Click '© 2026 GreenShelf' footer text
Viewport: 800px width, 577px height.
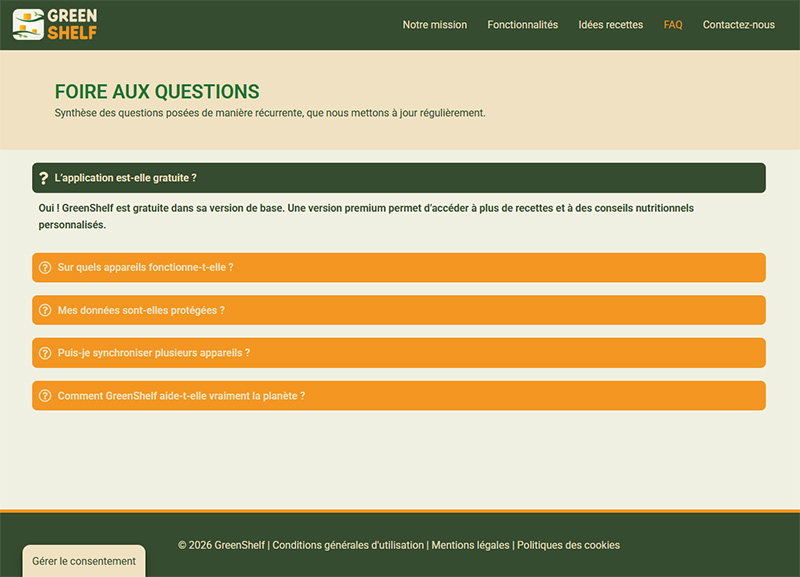(221, 545)
